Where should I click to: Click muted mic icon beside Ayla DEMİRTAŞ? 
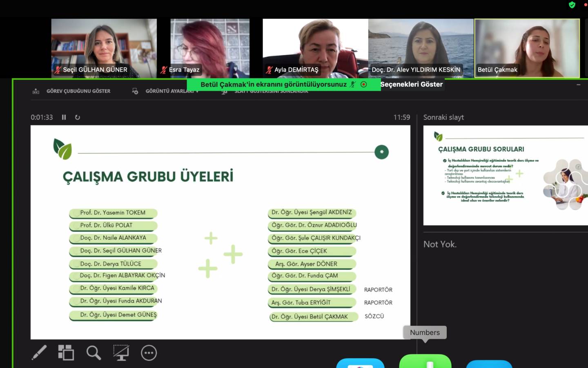tap(269, 70)
